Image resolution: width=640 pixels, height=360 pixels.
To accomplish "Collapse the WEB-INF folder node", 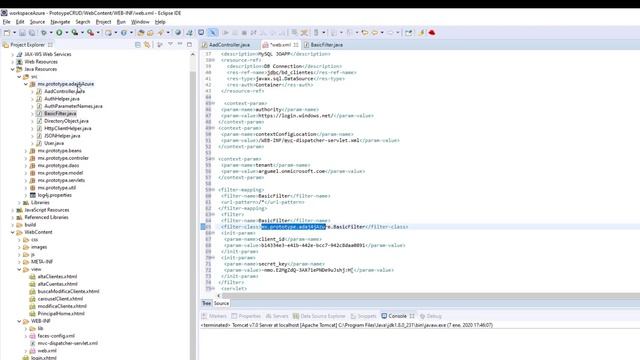I will coord(19,321).
